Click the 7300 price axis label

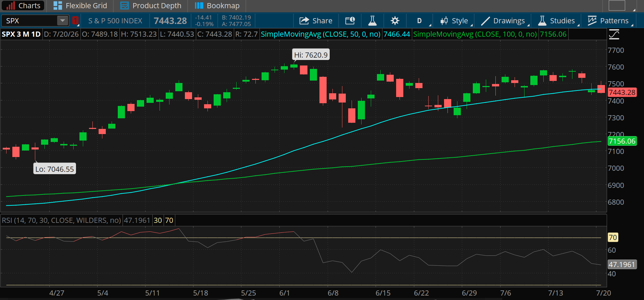616,118
